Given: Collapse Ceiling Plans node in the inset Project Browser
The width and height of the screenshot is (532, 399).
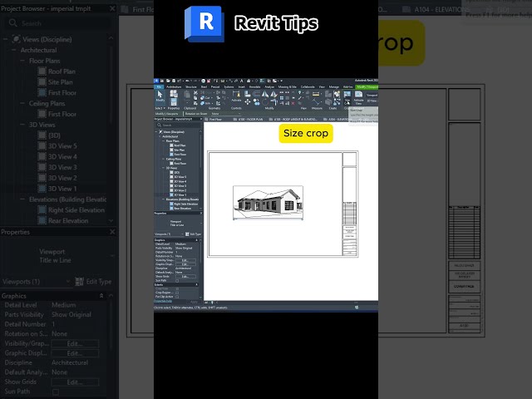Looking at the screenshot, I should pos(163,159).
